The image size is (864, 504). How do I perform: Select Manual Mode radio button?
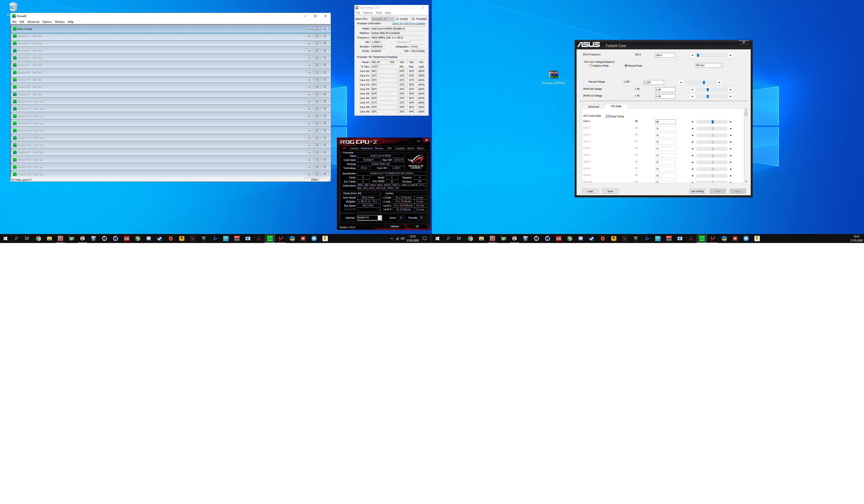(626, 65)
